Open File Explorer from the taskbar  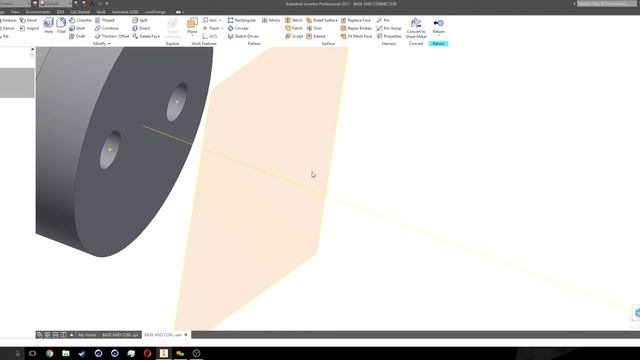[x=66, y=353]
